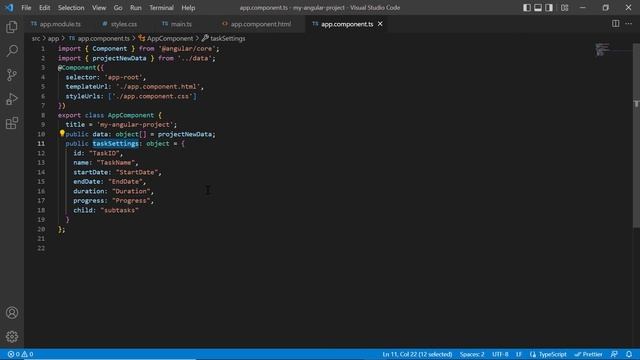Open the Go menu
Image resolution: width=640 pixels, height=360 pixels.
[x=118, y=8]
